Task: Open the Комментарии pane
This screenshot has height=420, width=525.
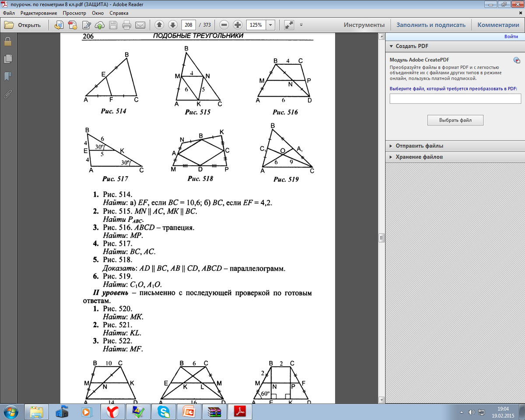Action: [498, 25]
